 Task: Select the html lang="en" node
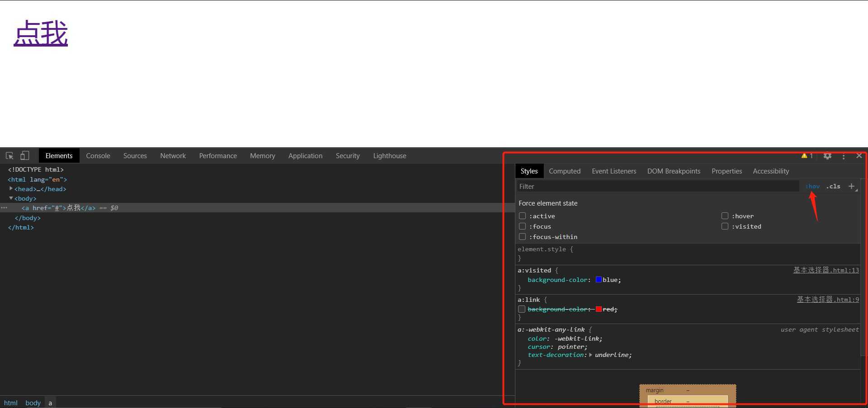click(x=37, y=179)
